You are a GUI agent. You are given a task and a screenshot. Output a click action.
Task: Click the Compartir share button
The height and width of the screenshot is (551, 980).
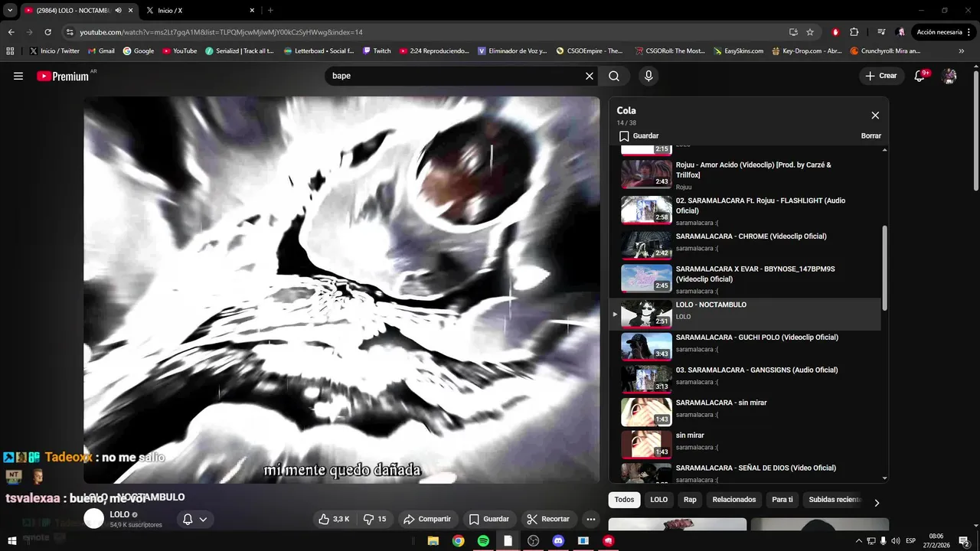[x=427, y=519]
